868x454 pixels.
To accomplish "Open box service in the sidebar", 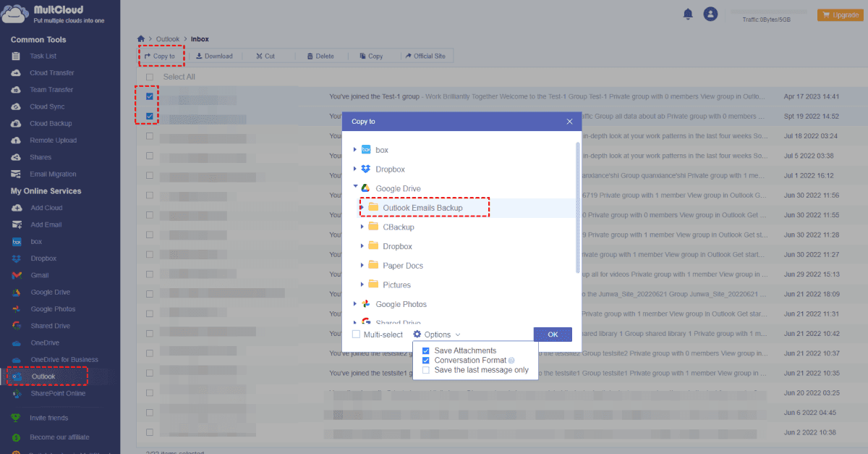I will [36, 241].
